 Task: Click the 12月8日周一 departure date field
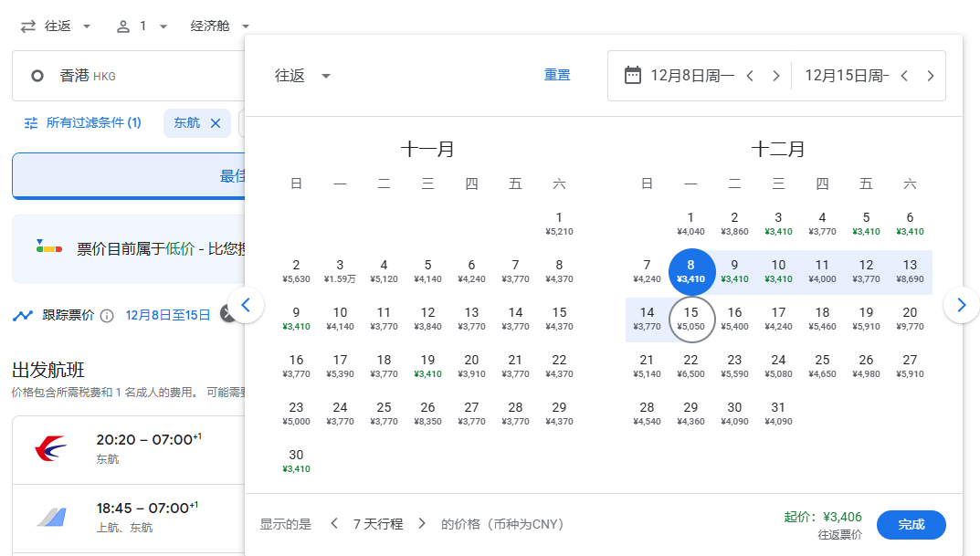692,76
